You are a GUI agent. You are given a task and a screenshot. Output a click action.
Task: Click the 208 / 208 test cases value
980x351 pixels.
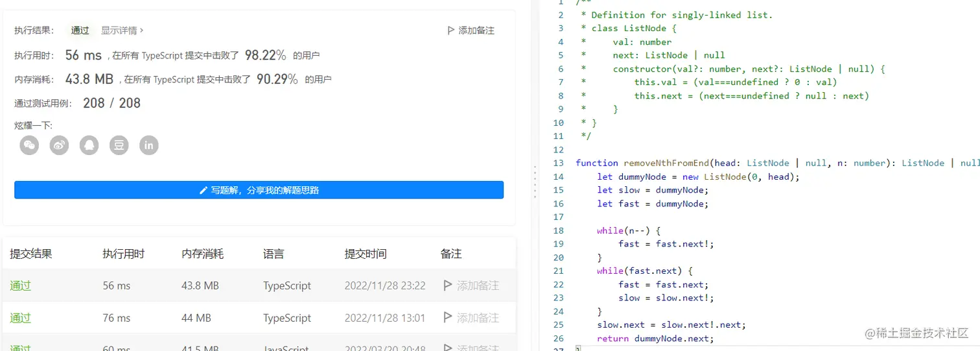click(111, 103)
